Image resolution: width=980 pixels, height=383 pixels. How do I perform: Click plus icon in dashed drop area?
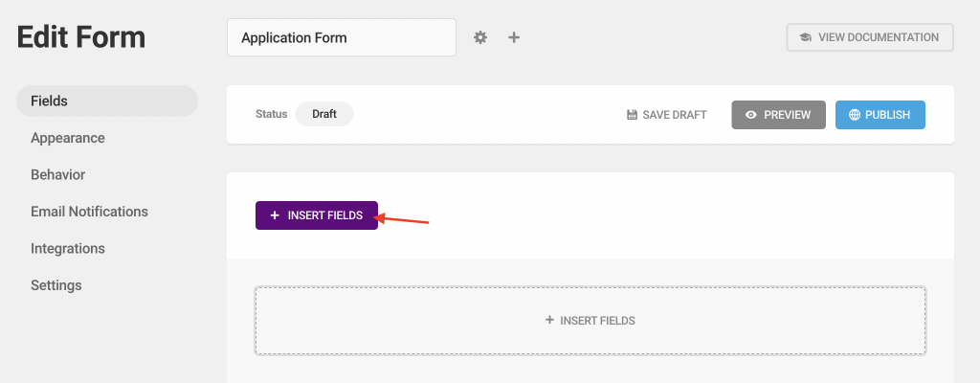pos(549,320)
